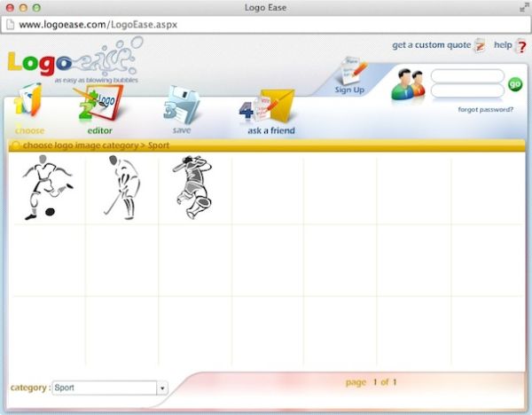The width and height of the screenshot is (532, 415).
Task: Click into the password input field
Action: click(x=467, y=90)
